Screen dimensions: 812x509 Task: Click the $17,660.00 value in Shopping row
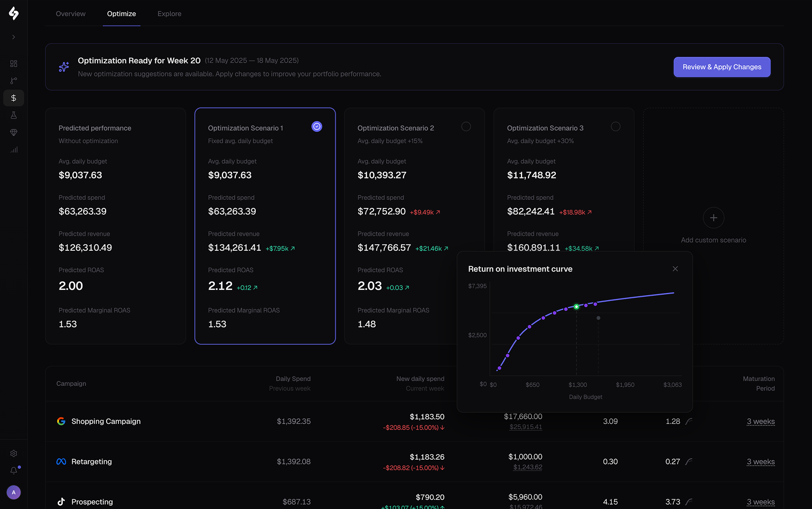pos(523,417)
